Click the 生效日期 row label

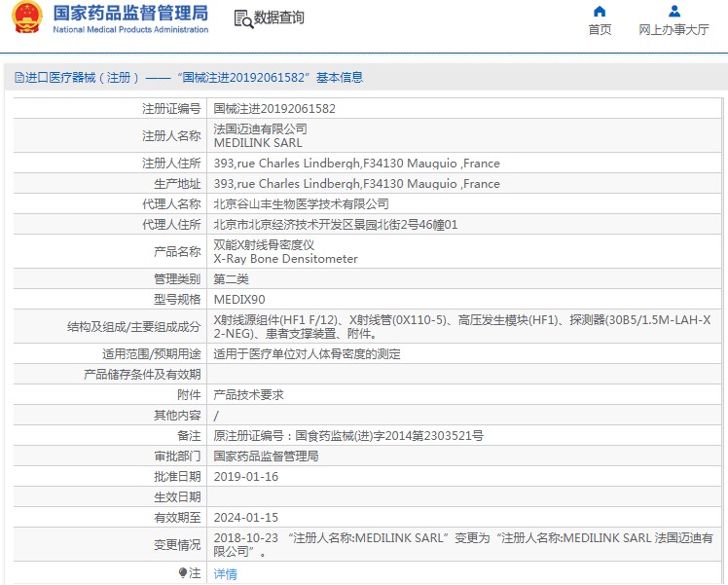tap(177, 497)
